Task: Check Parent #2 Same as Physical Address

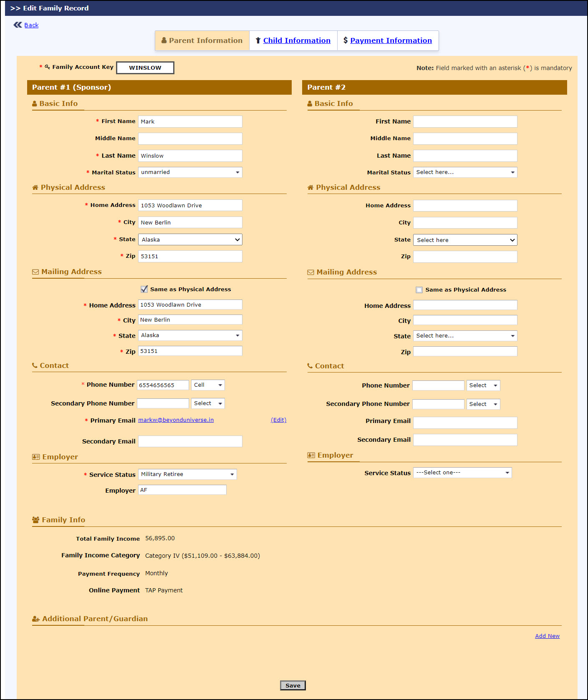Action: coord(419,290)
